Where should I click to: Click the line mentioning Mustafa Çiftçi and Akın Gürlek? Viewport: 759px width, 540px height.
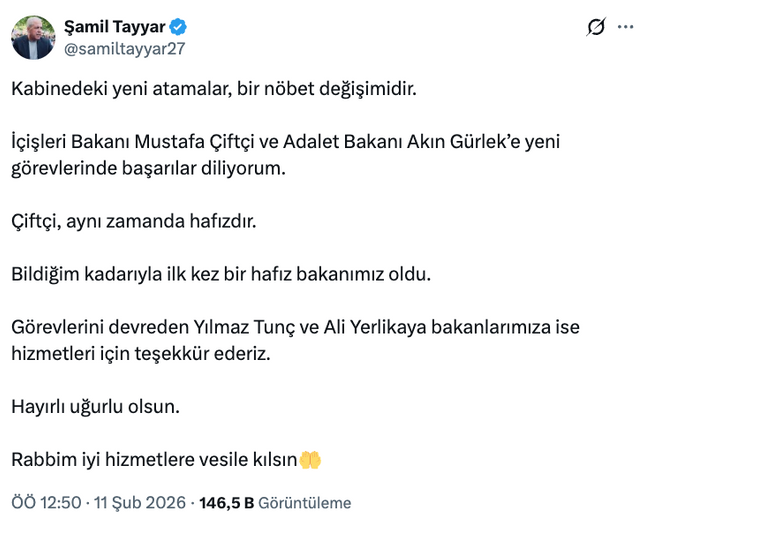click(x=285, y=142)
